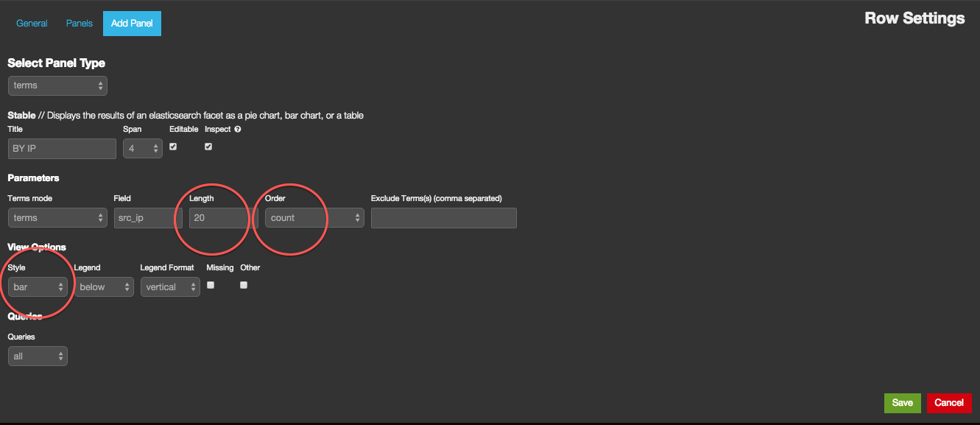Click the Field input with src_ip

click(x=147, y=218)
